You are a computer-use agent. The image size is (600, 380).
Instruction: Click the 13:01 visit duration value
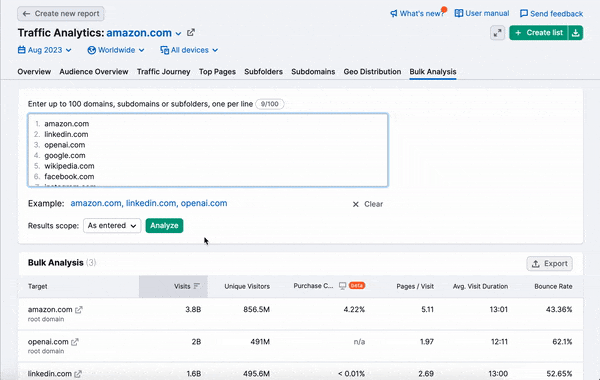(x=499, y=310)
